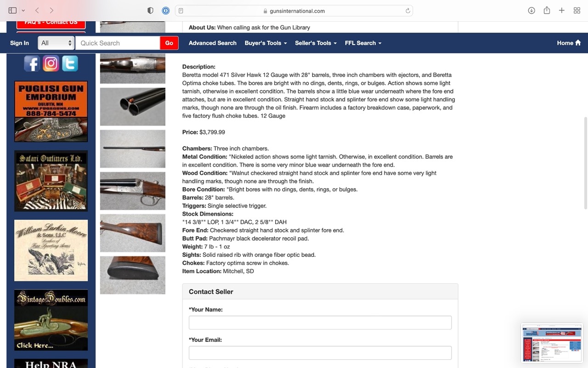The height and width of the screenshot is (368, 588).
Task: Reload page using the refresh icon
Action: [x=407, y=11]
